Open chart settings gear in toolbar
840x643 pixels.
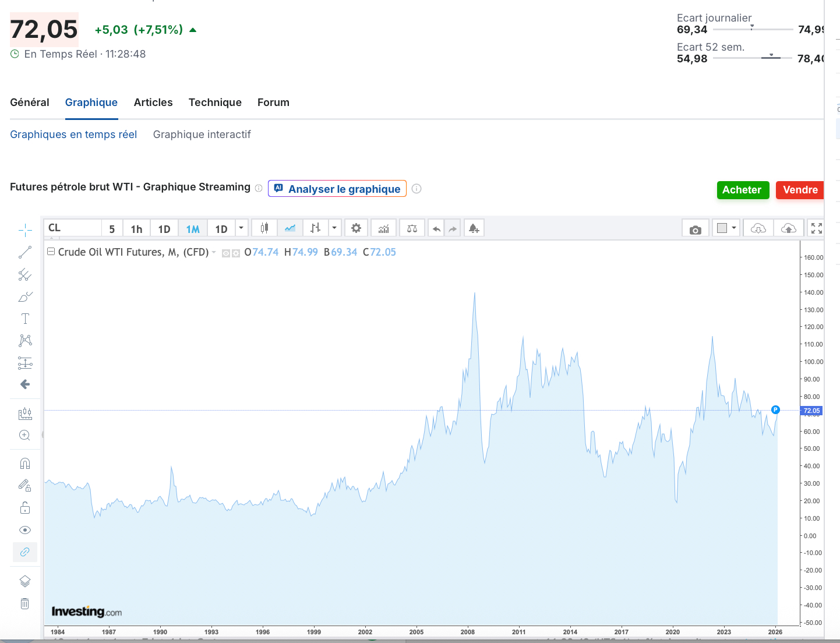click(x=356, y=228)
